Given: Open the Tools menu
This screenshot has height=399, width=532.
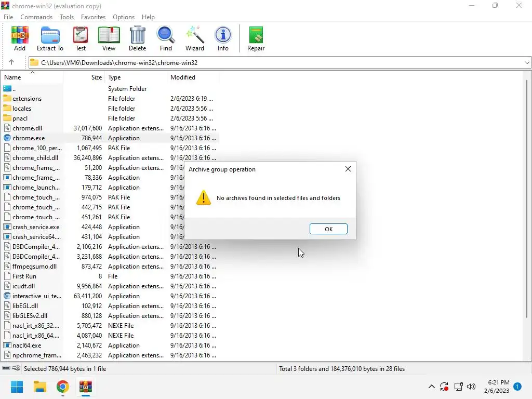Looking at the screenshot, I should (67, 17).
